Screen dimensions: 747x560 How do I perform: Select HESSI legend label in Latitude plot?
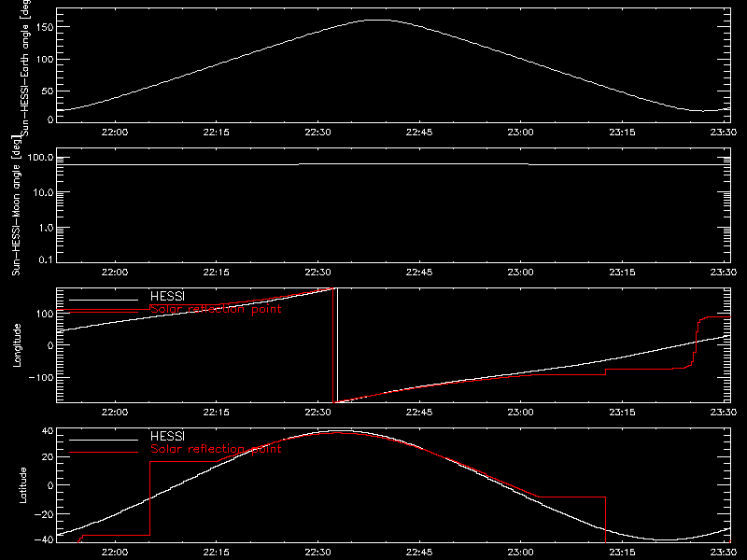167,436
